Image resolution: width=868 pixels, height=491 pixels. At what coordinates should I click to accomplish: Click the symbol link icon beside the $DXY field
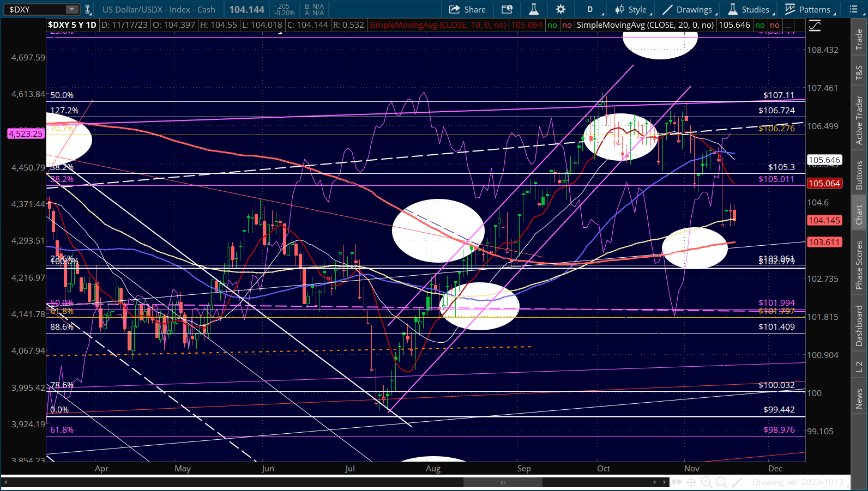87,9
